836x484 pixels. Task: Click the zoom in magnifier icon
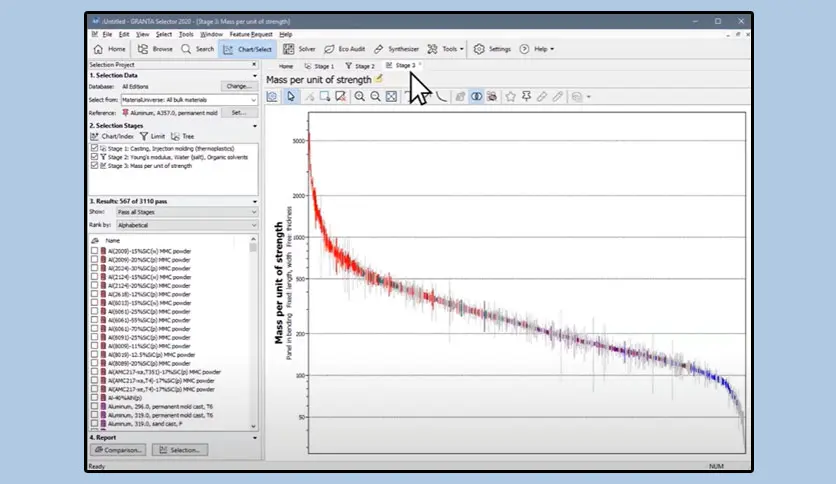pyautogui.click(x=359, y=96)
